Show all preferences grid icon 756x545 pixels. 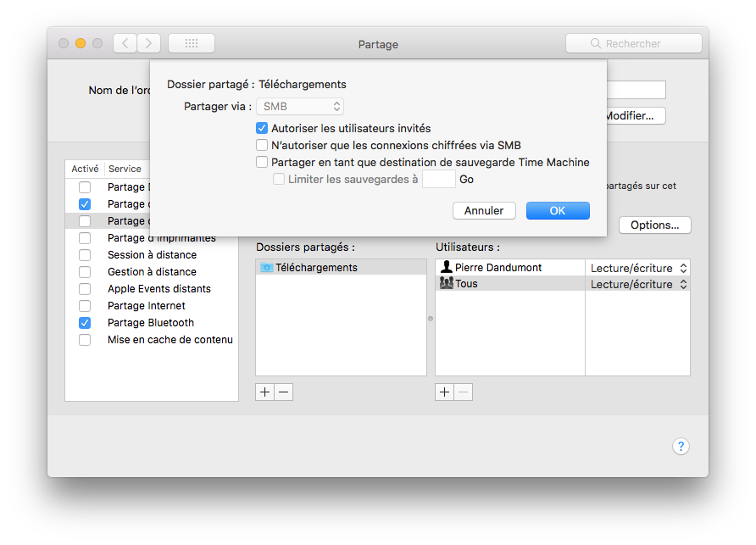click(x=192, y=43)
